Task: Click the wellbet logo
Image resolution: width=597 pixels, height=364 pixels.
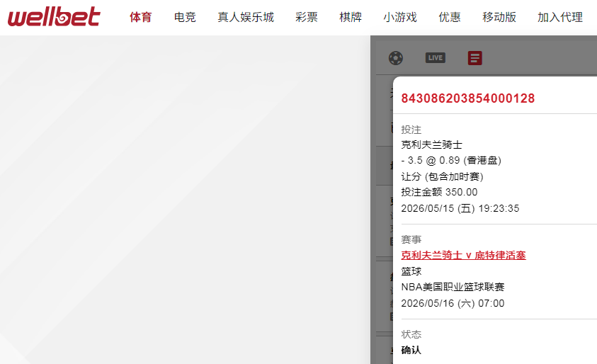Action: pos(54,17)
